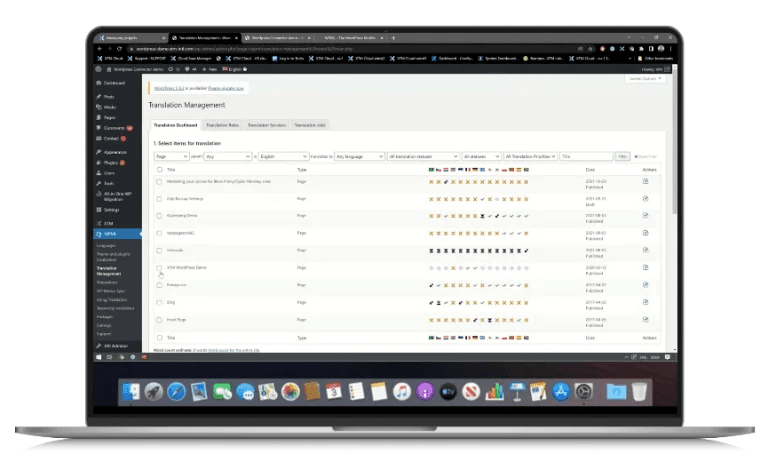Screen dimensions: 768x470
Task: Open Users in the admin sidebar
Action: click(x=109, y=173)
